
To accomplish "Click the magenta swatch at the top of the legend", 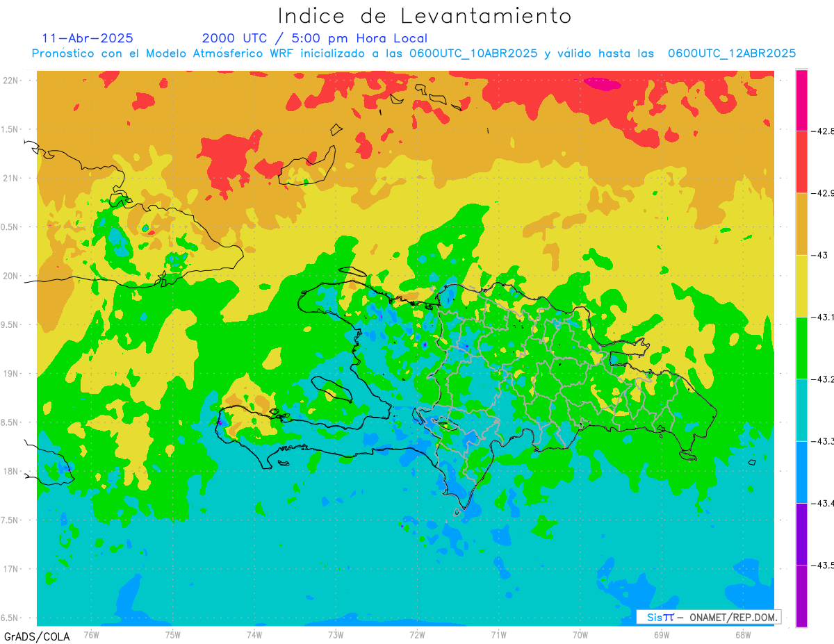I will click(x=801, y=100).
